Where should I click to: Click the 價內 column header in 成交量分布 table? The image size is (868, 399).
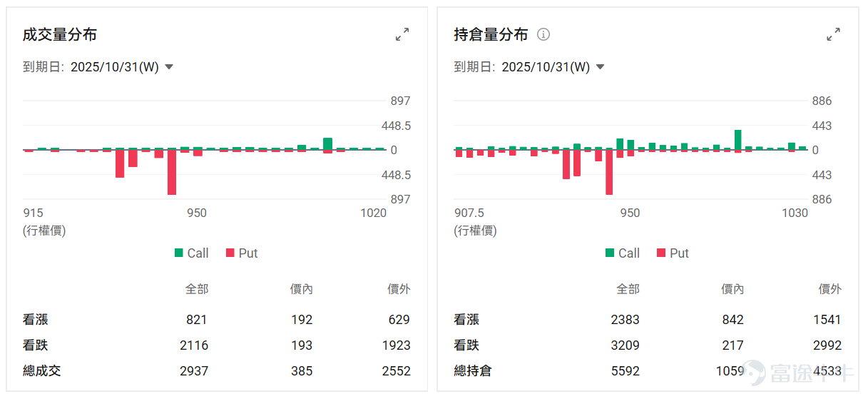[301, 289]
